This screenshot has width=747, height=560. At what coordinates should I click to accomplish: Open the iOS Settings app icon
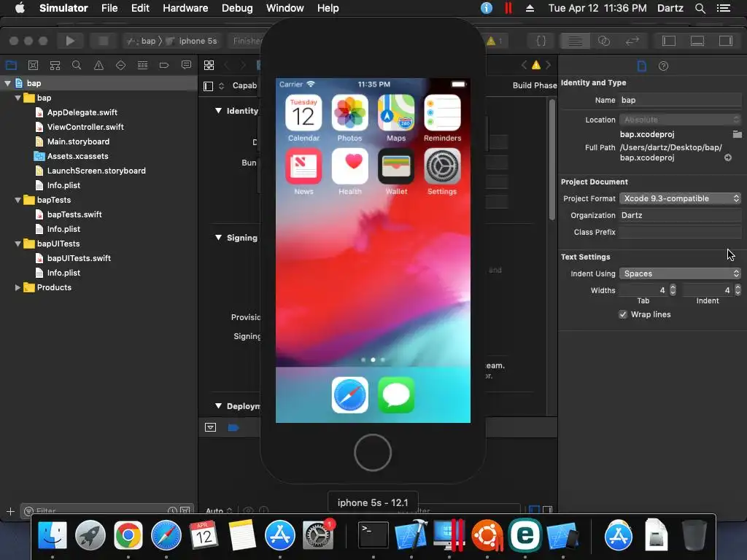pos(442,166)
